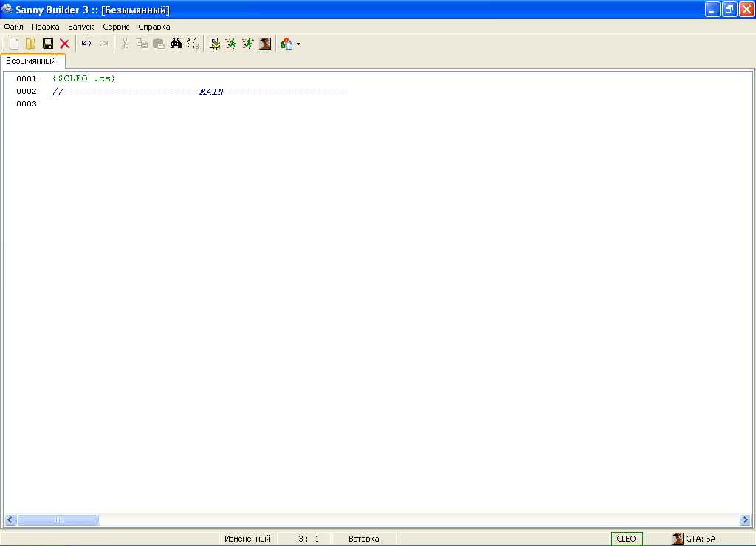Create a new file with the blank page icon
Screen dimensions: 756x546
pos(14,44)
